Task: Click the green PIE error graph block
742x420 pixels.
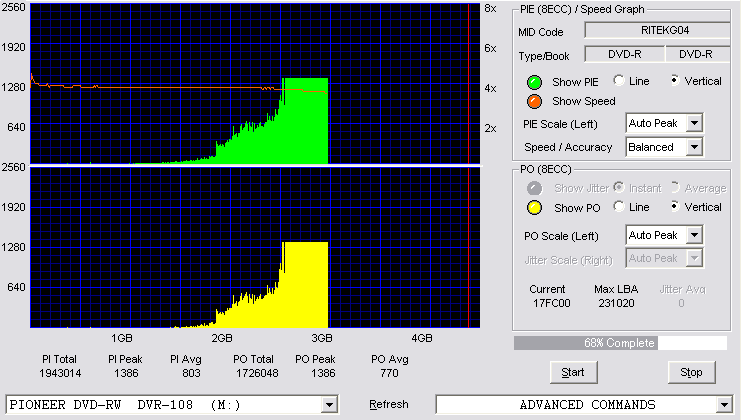Action: coord(305,121)
